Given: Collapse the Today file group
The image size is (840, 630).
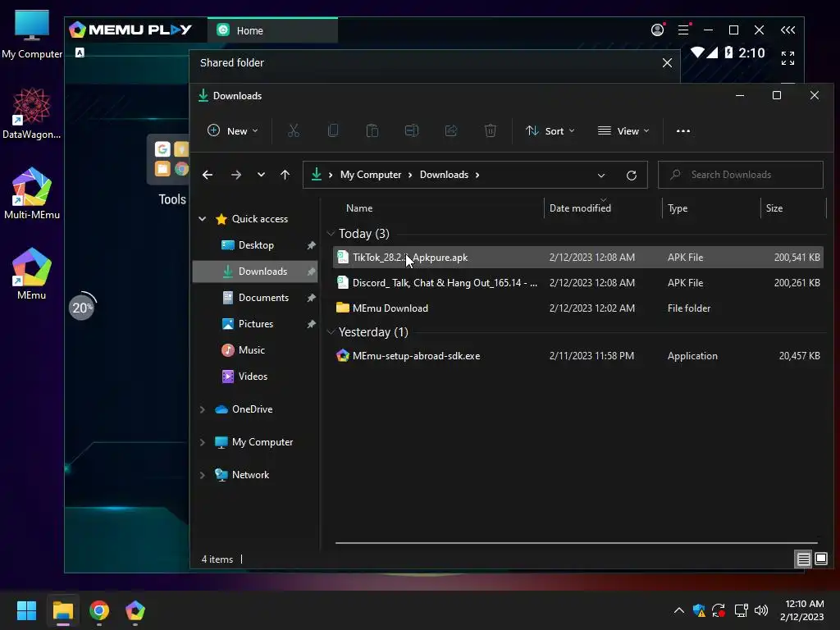Looking at the screenshot, I should pyautogui.click(x=331, y=234).
